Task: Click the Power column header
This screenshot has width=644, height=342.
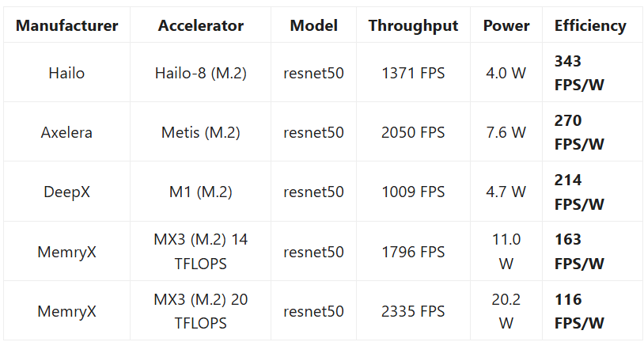Action: click(x=506, y=25)
